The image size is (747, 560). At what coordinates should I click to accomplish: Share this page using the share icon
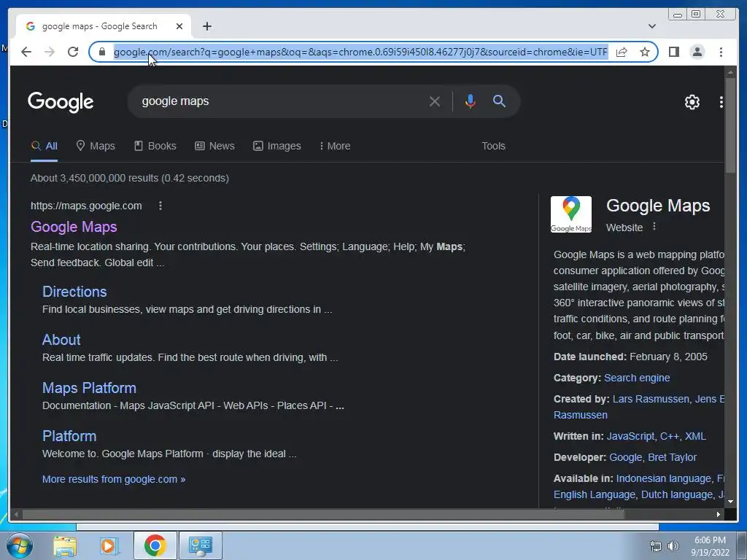click(x=622, y=52)
